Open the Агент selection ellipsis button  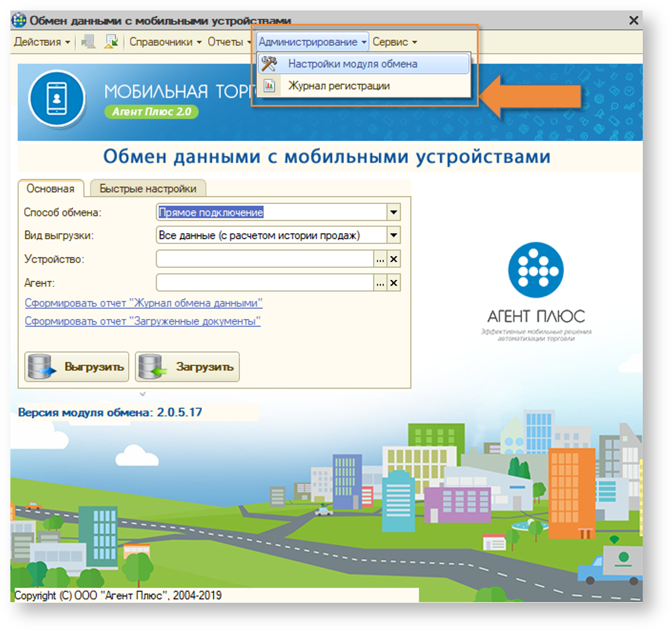click(x=380, y=283)
